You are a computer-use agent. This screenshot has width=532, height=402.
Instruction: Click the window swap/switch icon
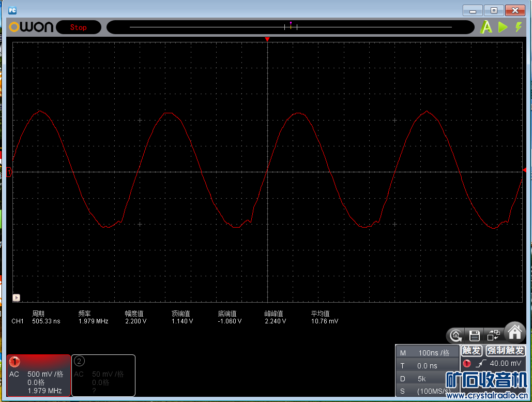coord(494,335)
